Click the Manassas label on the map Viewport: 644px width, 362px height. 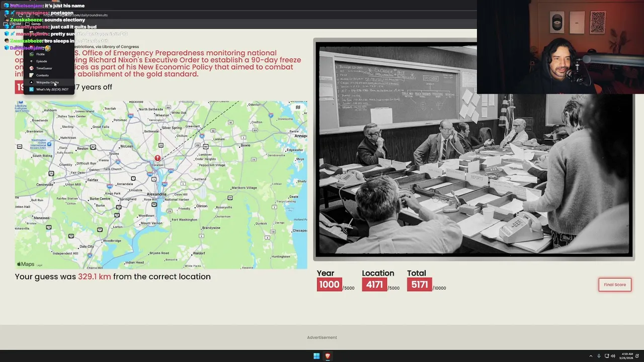41,218
